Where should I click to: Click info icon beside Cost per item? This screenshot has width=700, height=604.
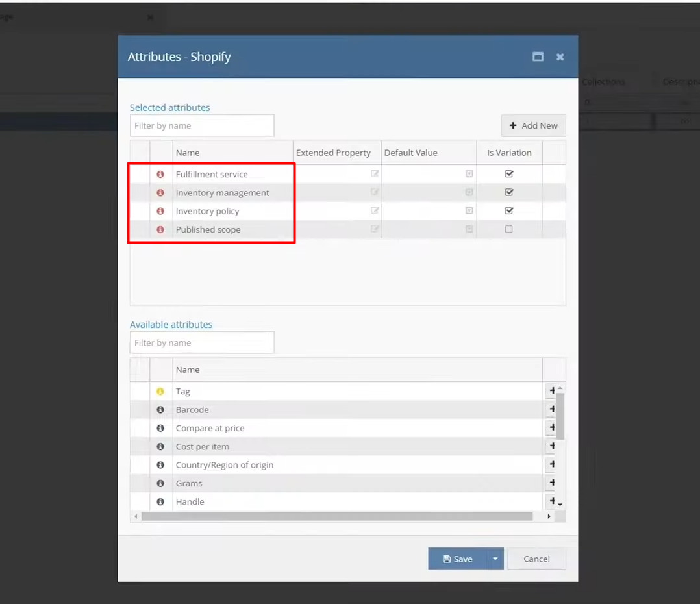(160, 446)
